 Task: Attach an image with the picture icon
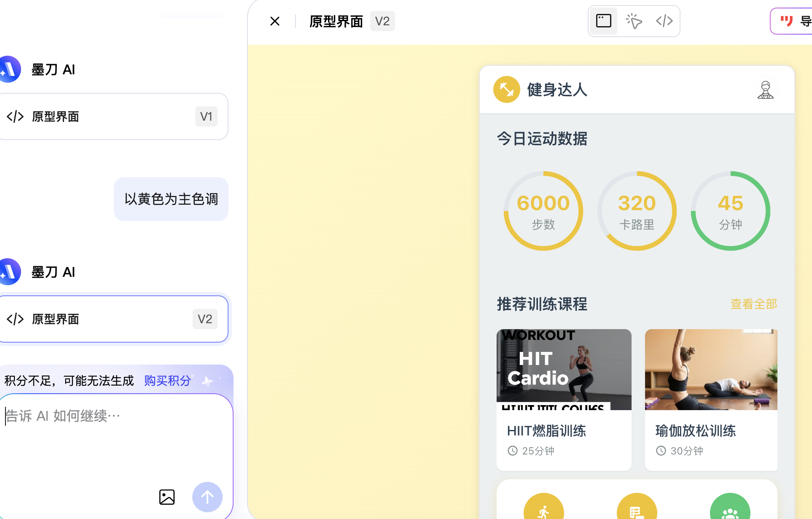click(167, 497)
